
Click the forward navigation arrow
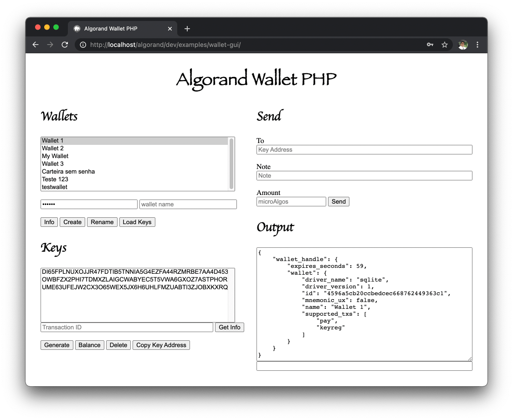[50, 45]
